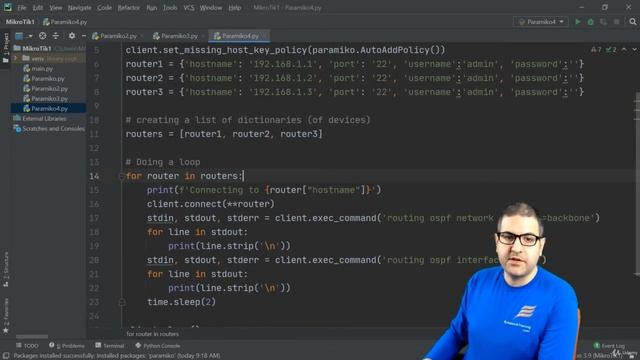Screen dimensions: 640x360
Task: Go to next highlighted error arrow
Action: pos(634,50)
